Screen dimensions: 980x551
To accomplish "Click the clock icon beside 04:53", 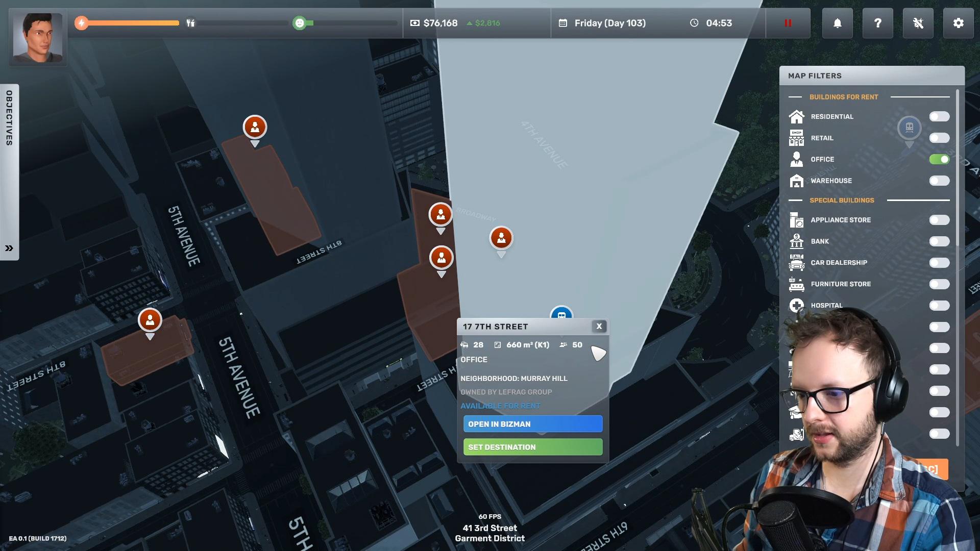I will coord(694,23).
